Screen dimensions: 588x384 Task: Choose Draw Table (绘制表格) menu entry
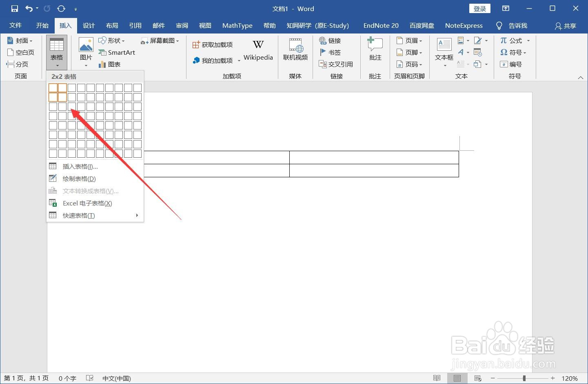(95, 179)
